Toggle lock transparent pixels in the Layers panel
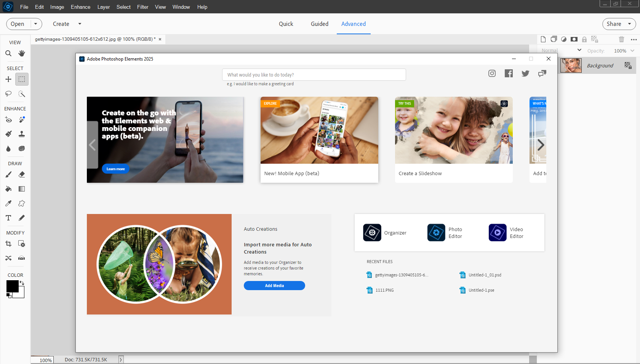The image size is (640, 364). [594, 39]
